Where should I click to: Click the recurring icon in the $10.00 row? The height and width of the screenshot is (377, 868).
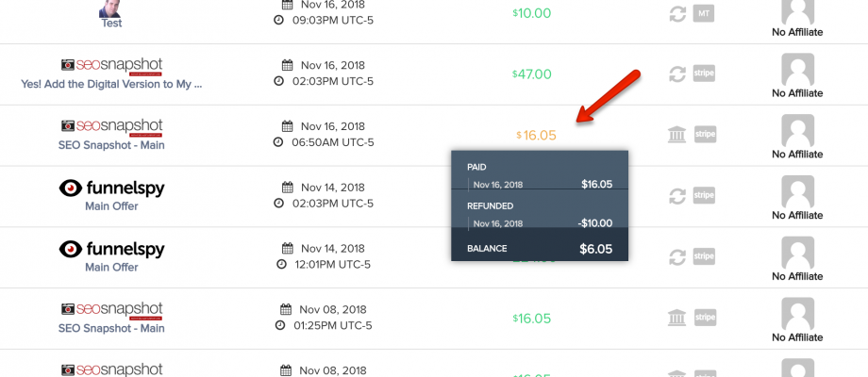tap(676, 13)
